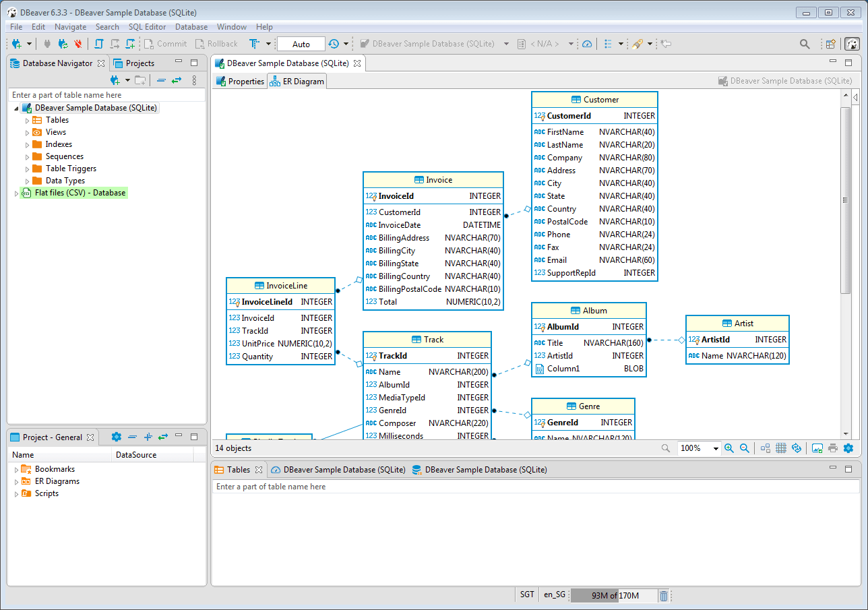
Task: Click the Database Navigator table filter field
Action: (106, 95)
